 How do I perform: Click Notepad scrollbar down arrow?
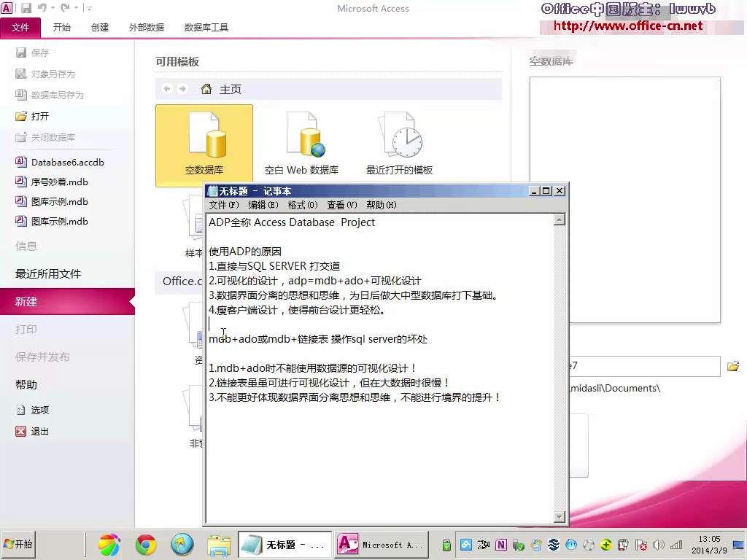[560, 517]
